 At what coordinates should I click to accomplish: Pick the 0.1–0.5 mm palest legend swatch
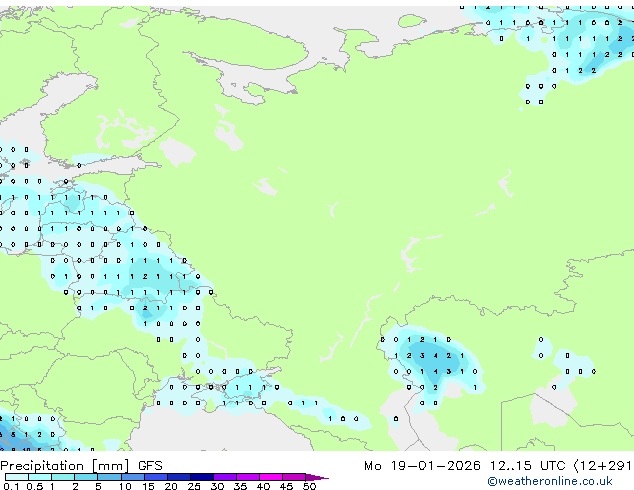[17, 477]
